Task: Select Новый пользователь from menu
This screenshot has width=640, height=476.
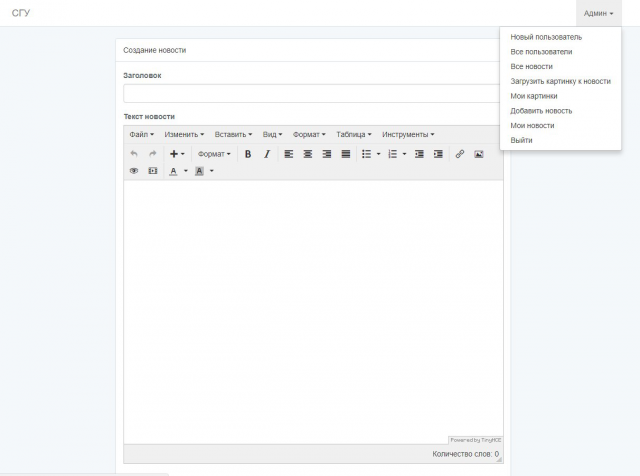Action: point(546,37)
